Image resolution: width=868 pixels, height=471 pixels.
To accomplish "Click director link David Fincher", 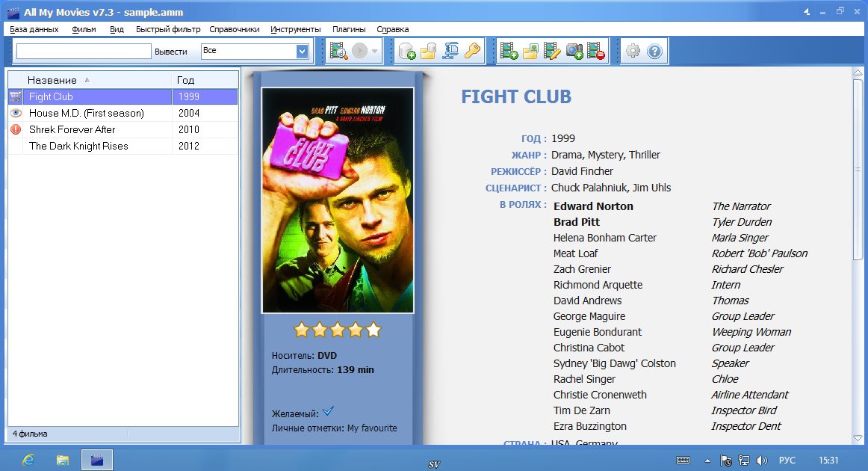I will coord(583,171).
